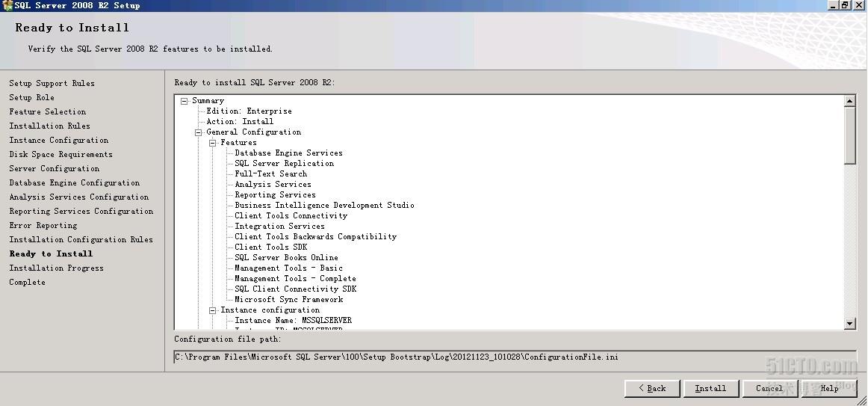
Task: Select Database Engine Configuration step
Action: [x=74, y=182]
